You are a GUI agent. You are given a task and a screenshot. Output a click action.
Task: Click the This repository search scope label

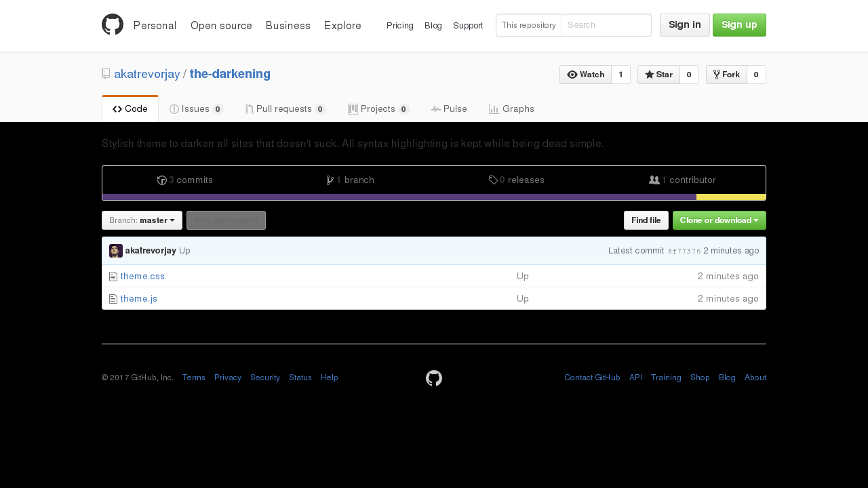pos(529,25)
